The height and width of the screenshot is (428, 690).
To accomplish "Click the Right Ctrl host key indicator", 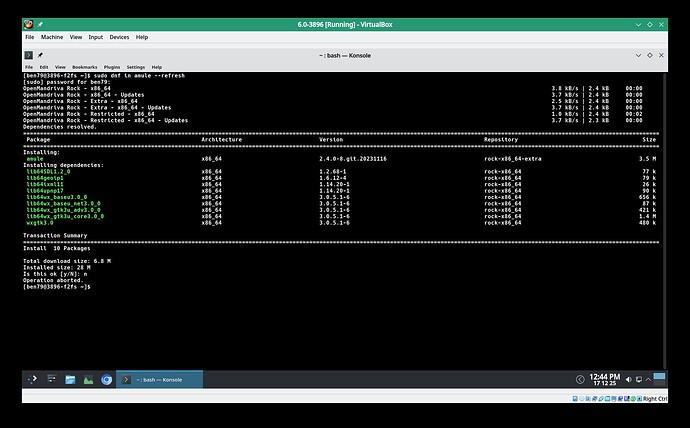I will [x=655, y=397].
